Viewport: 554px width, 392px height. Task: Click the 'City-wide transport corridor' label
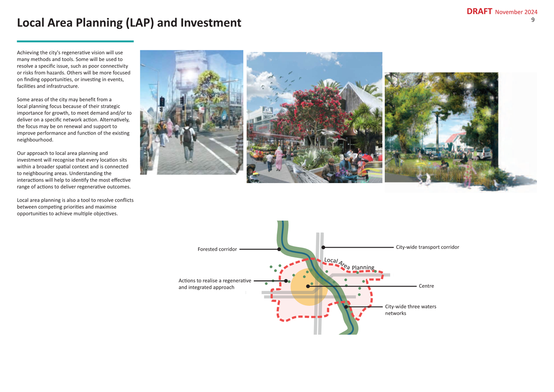coord(427,247)
